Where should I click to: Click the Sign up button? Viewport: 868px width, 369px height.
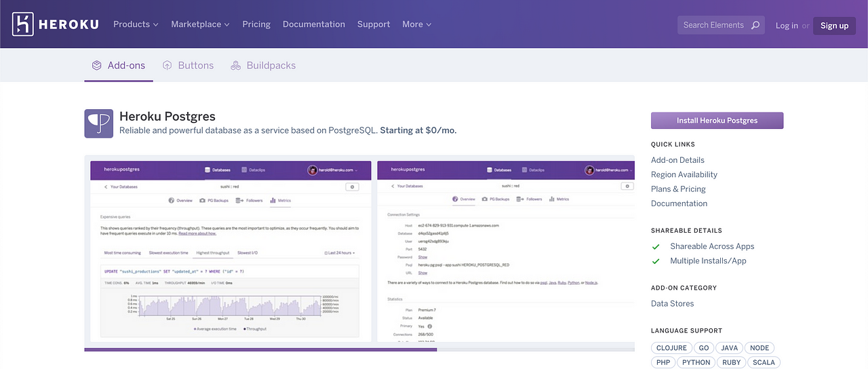[834, 26]
